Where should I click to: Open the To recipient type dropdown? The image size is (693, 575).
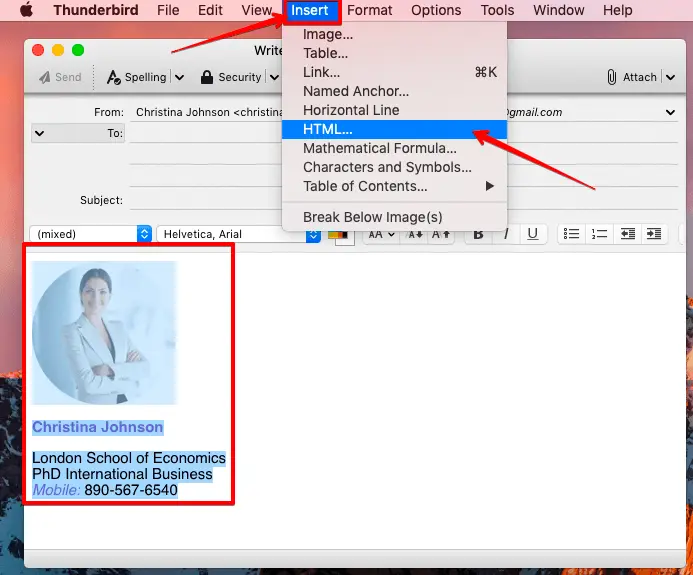click(x=78, y=133)
